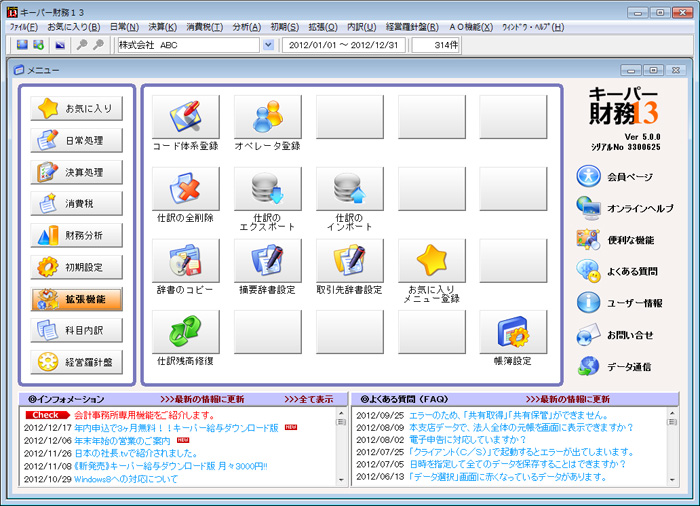Image resolution: width=700 pixels, height=506 pixels.
Task: Select 初期設定 sidebar button
Action: pyautogui.click(x=76, y=267)
